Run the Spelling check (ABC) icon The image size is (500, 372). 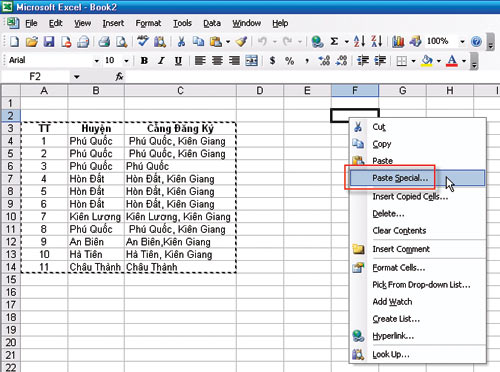tap(143, 41)
